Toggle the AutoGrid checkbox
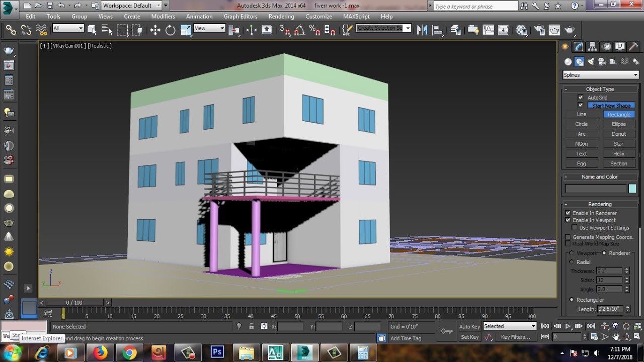 581,98
